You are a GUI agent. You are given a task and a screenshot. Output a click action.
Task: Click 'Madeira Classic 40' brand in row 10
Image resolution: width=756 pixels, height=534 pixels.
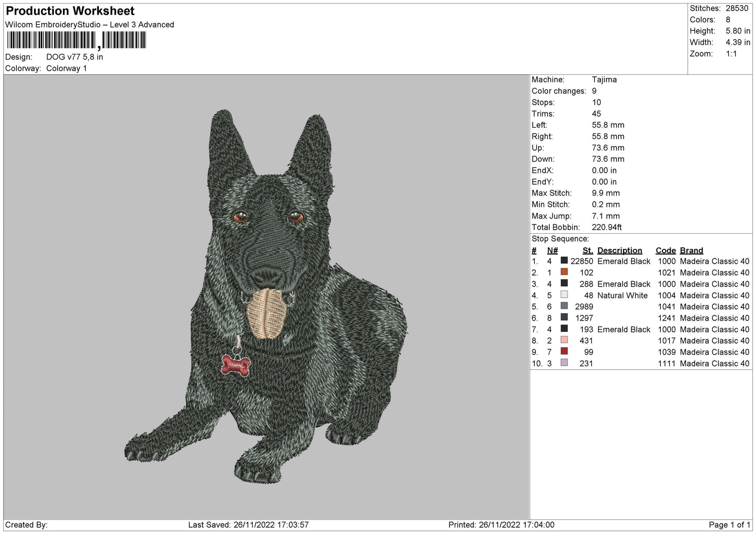tap(715, 364)
